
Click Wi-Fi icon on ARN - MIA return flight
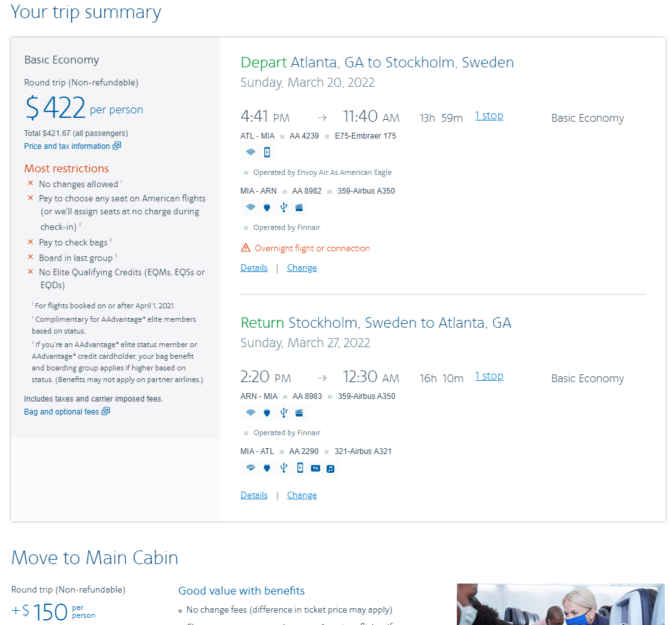[251, 413]
